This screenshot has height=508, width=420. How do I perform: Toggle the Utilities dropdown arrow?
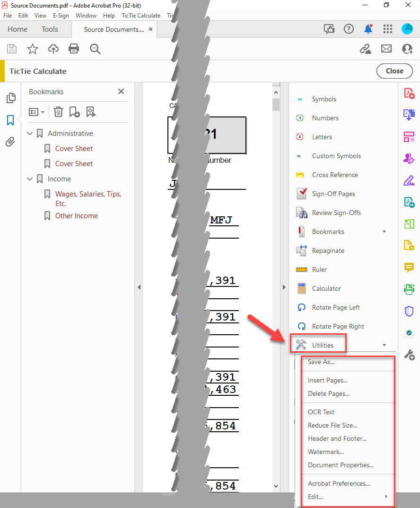(x=385, y=345)
